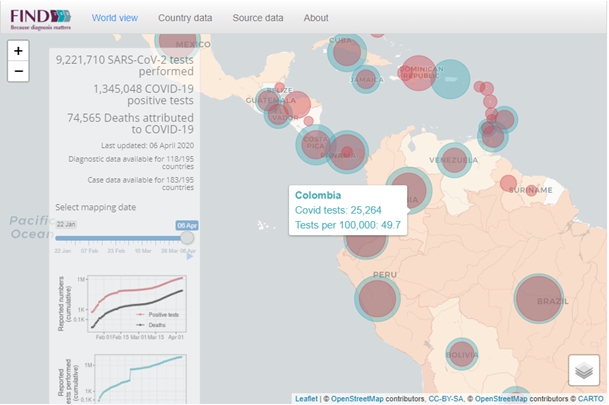The height and width of the screenshot is (405, 609).
Task: Click the 06 Apr slider value label
Action: pyautogui.click(x=187, y=226)
